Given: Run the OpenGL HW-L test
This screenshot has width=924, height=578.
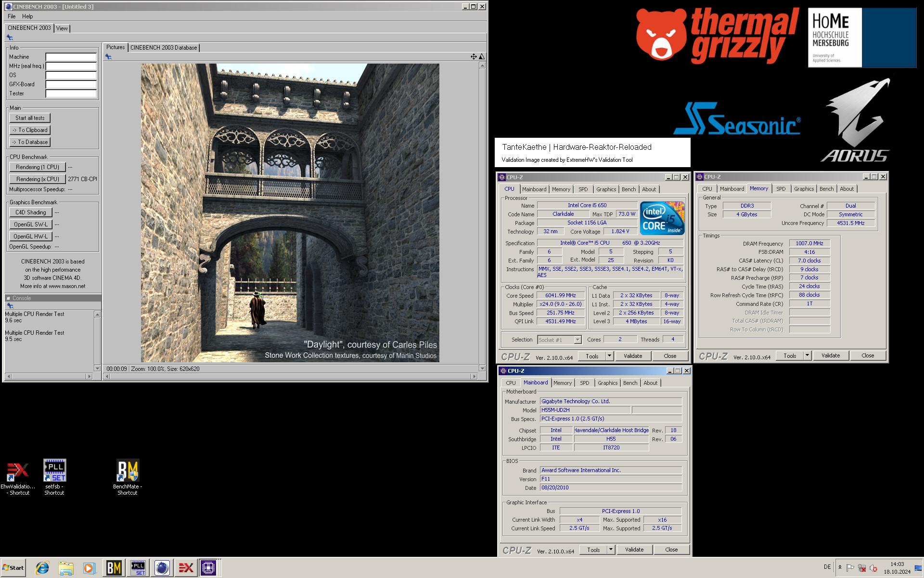Looking at the screenshot, I should tap(31, 236).
